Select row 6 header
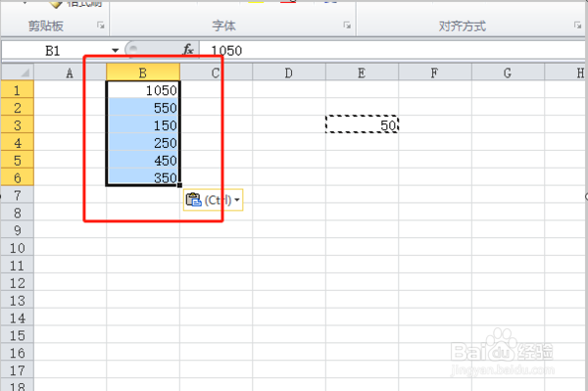 (18, 177)
